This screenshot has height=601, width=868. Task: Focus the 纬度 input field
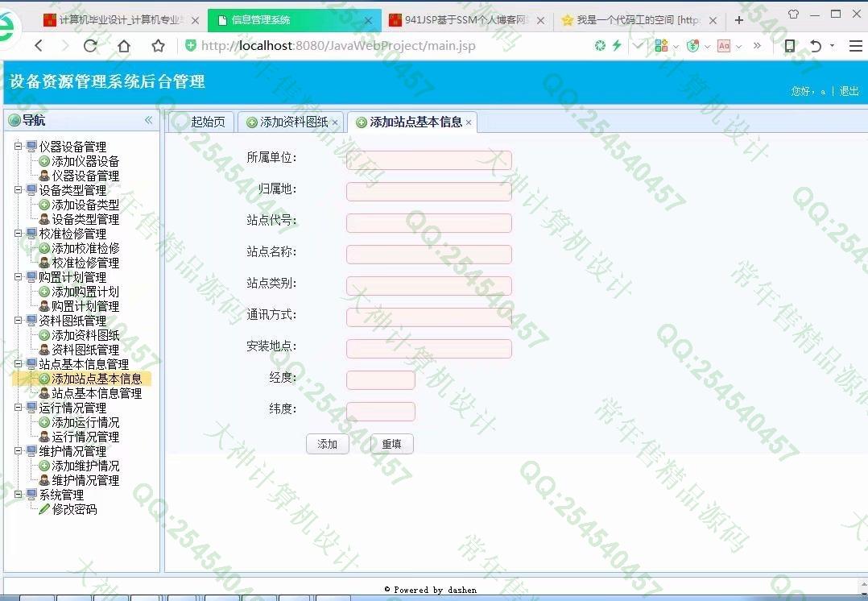pos(381,412)
